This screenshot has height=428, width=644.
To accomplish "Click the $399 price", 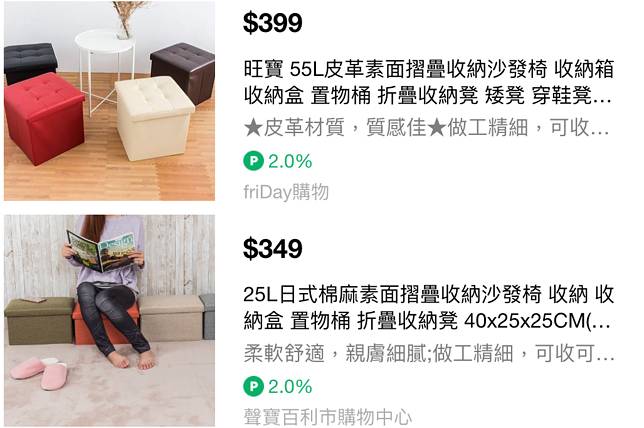I will click(x=273, y=23).
